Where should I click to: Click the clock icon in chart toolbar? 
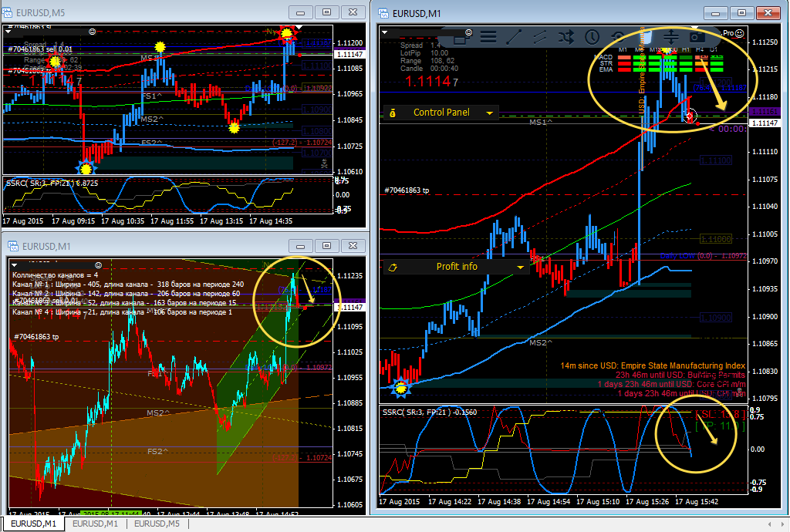coord(592,37)
